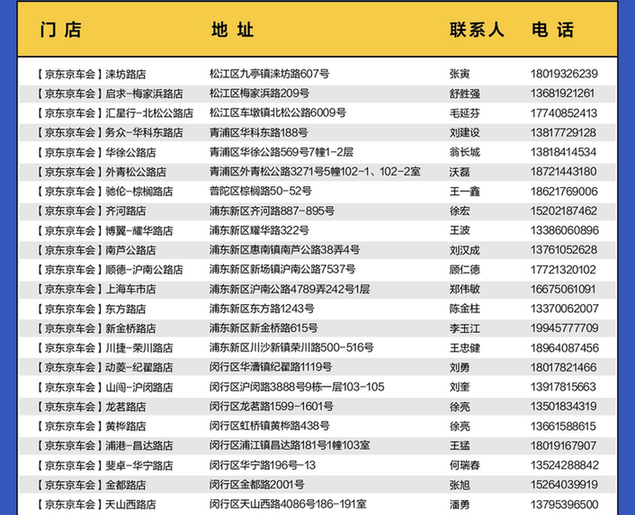Screen dimensions: 635x515
Task: Click the 地址 column header
Action: (x=232, y=30)
